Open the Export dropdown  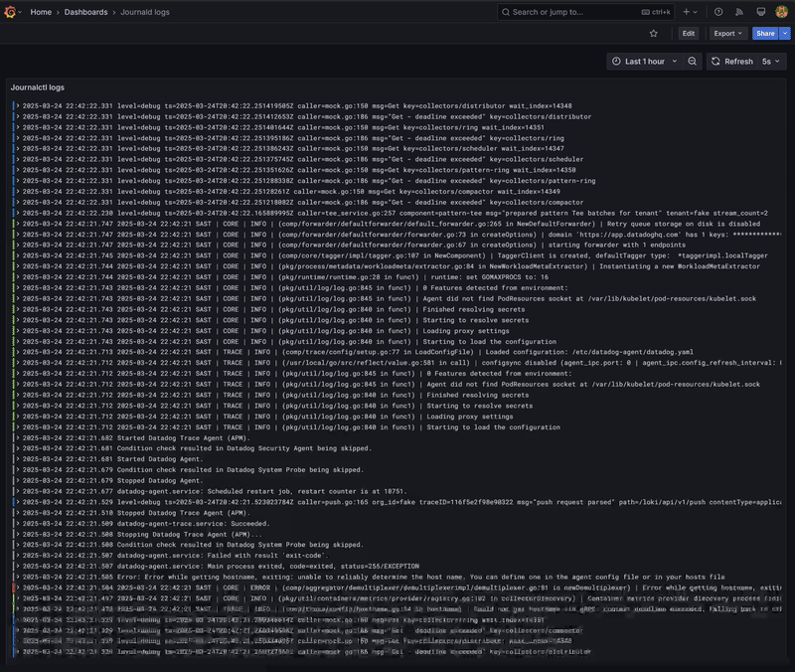click(x=725, y=33)
